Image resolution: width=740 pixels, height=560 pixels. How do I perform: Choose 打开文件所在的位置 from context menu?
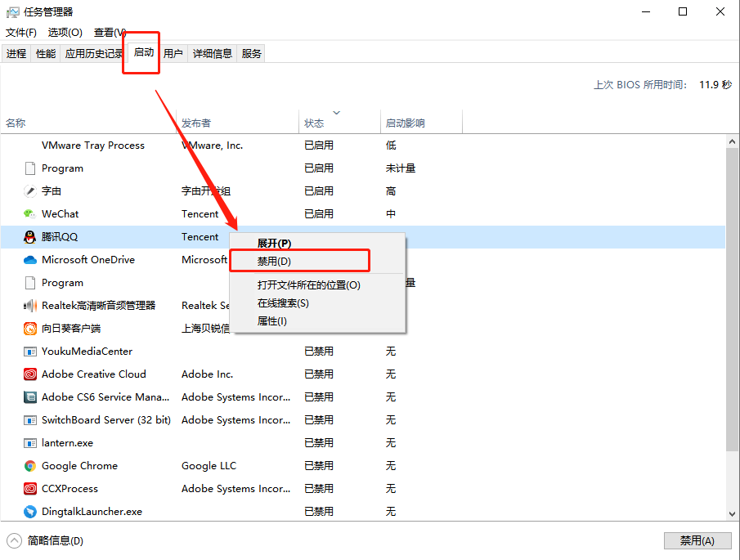click(x=308, y=285)
